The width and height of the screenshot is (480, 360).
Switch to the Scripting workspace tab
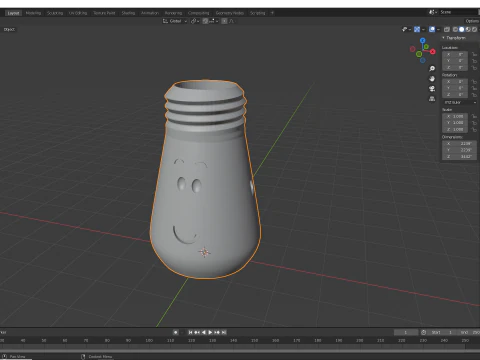(x=258, y=13)
